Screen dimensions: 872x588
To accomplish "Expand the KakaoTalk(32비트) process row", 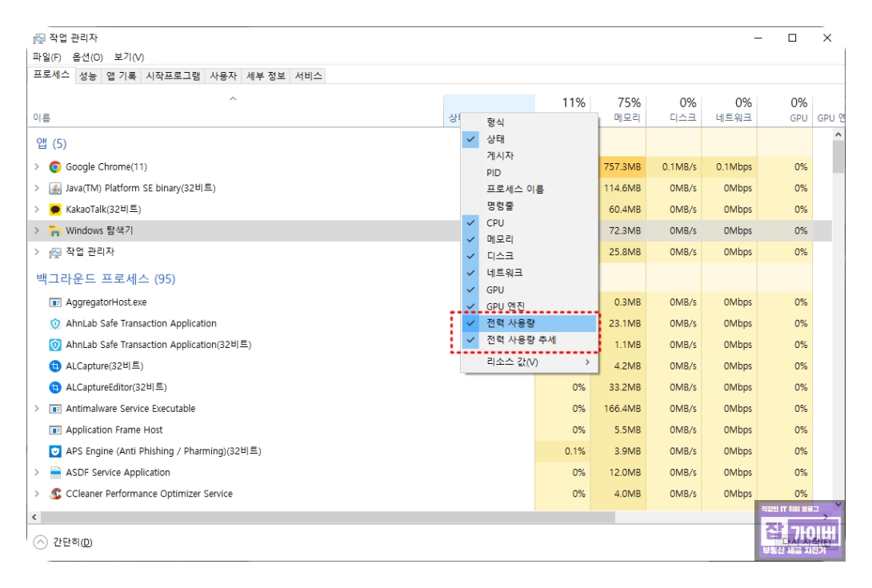I will click(x=37, y=209).
